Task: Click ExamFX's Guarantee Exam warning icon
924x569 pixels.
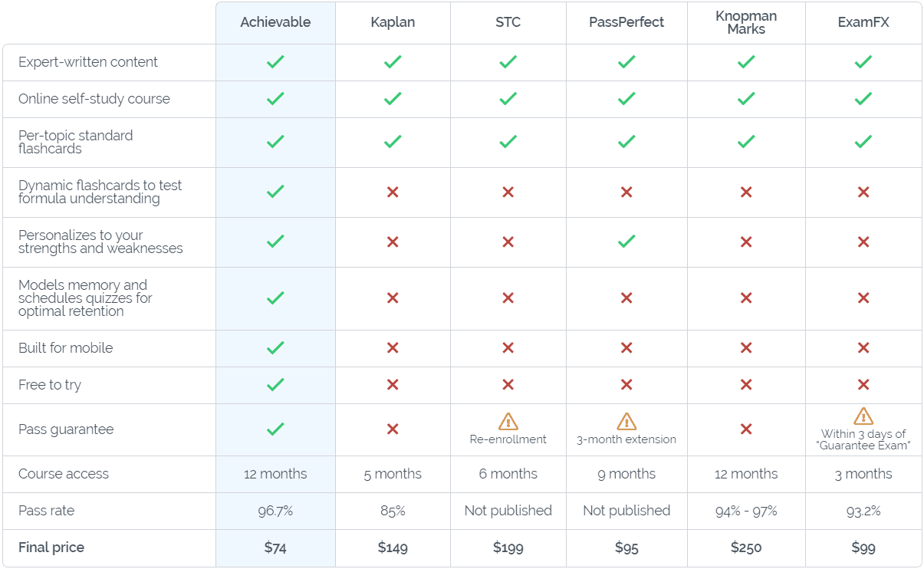Action: click(x=863, y=416)
